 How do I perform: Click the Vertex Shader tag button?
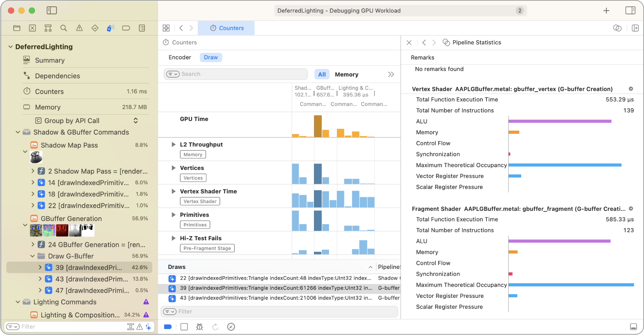200,201
